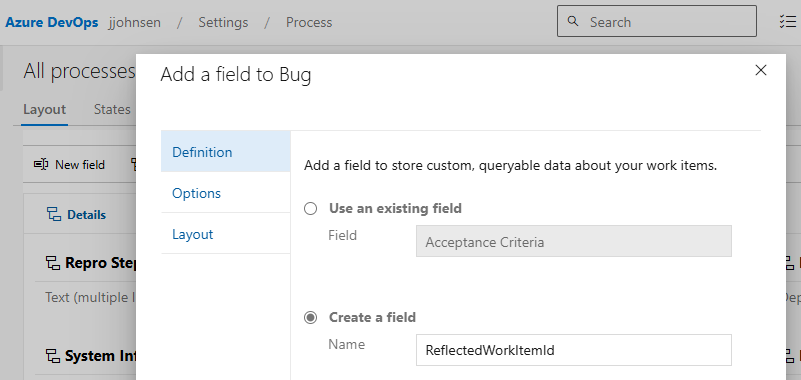This screenshot has width=801, height=380.
Task: Open the Layout tab in the dialog
Action: pos(225,234)
